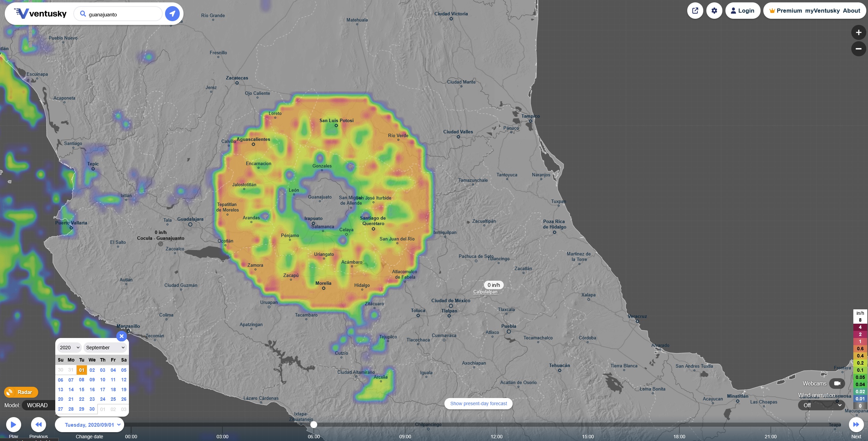Click the San Luis Potosí city marker

coord(336,126)
